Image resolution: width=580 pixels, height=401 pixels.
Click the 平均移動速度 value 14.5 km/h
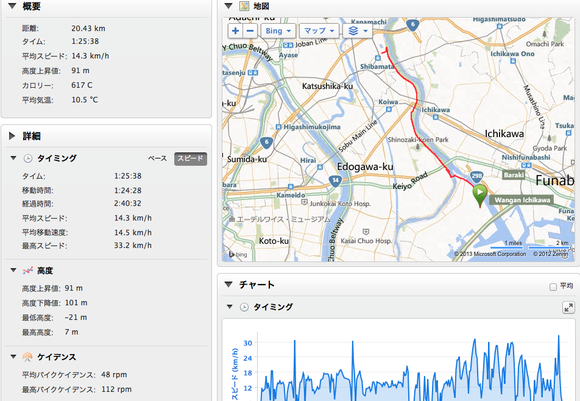pyautogui.click(x=133, y=232)
